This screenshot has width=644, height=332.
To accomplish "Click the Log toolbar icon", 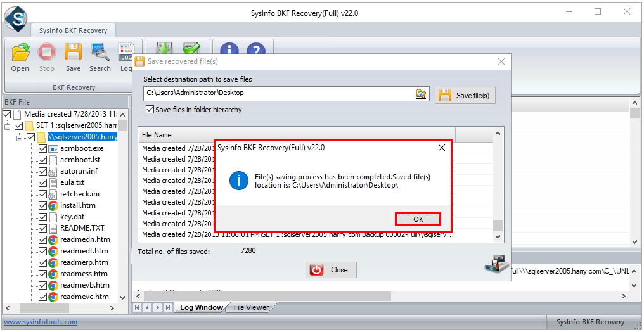I will pyautogui.click(x=126, y=53).
